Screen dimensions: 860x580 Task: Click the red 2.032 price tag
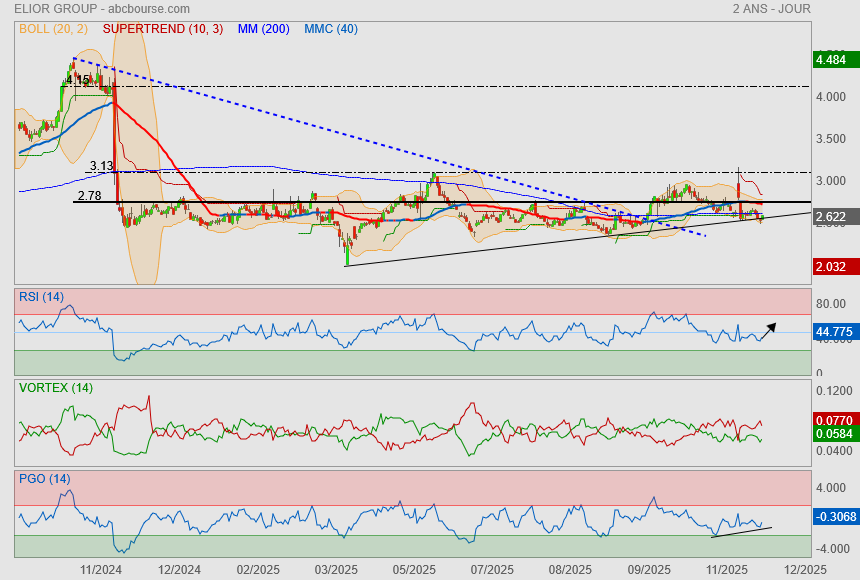point(832,267)
